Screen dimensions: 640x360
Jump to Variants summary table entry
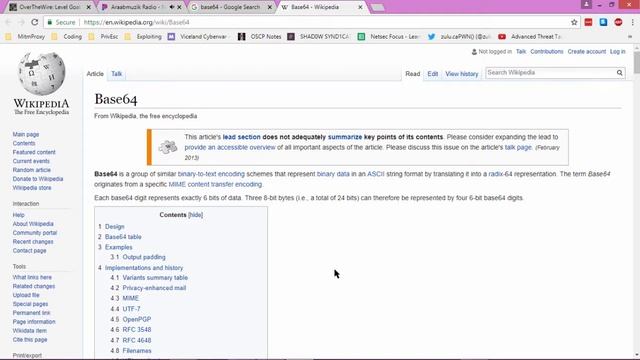[x=155, y=278]
